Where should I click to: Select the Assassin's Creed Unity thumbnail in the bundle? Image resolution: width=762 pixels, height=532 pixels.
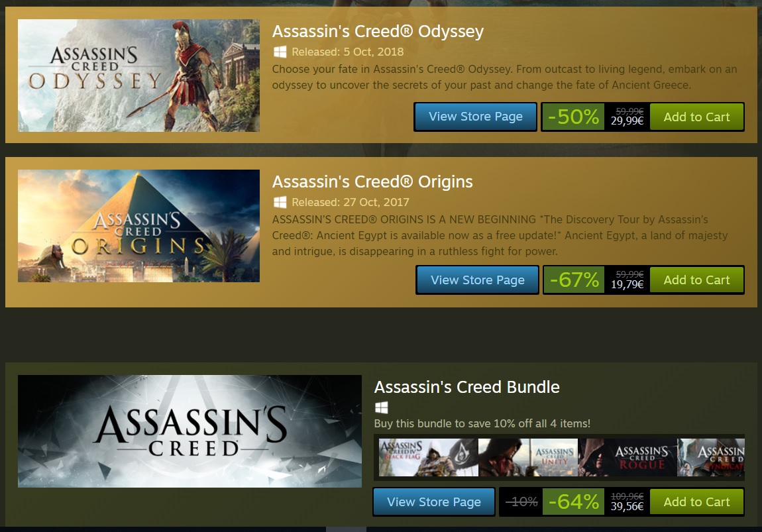pyautogui.click(x=528, y=456)
